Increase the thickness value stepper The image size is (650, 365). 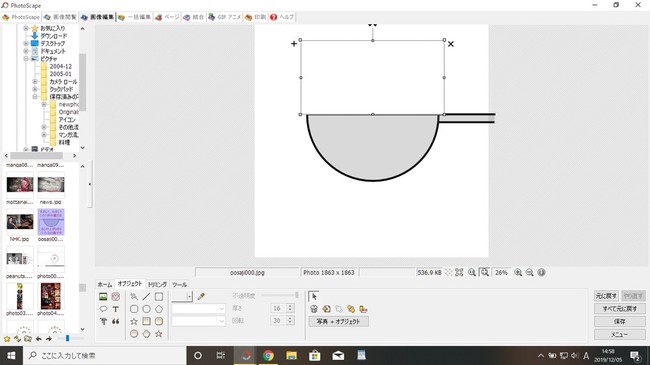coord(290,306)
